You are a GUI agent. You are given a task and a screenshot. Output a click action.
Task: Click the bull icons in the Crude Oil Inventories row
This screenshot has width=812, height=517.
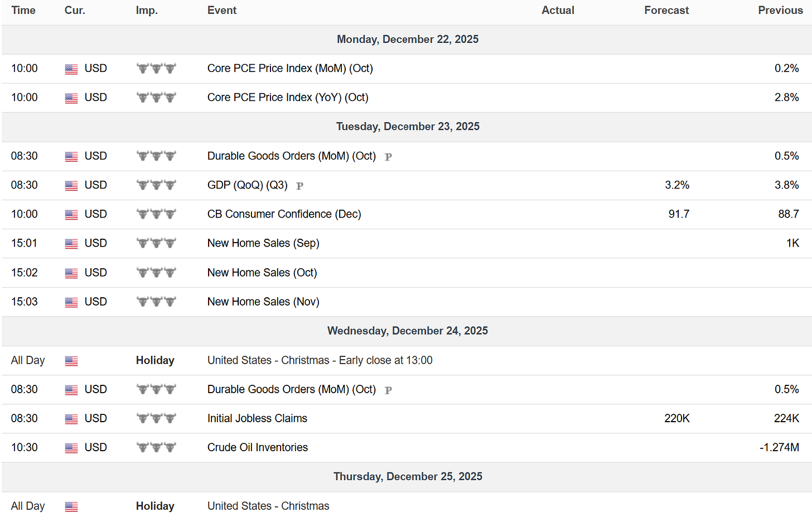(156, 447)
